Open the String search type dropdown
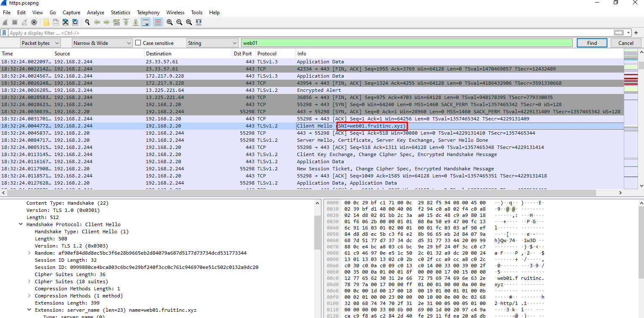 click(x=212, y=43)
